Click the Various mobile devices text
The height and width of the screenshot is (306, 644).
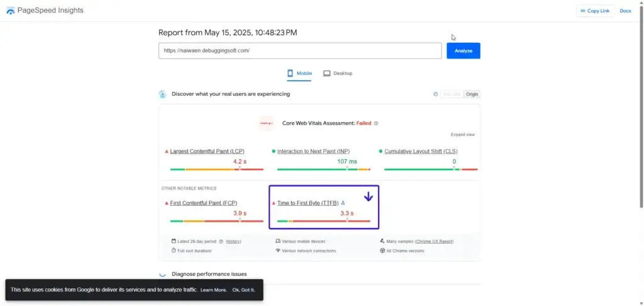tap(304, 241)
